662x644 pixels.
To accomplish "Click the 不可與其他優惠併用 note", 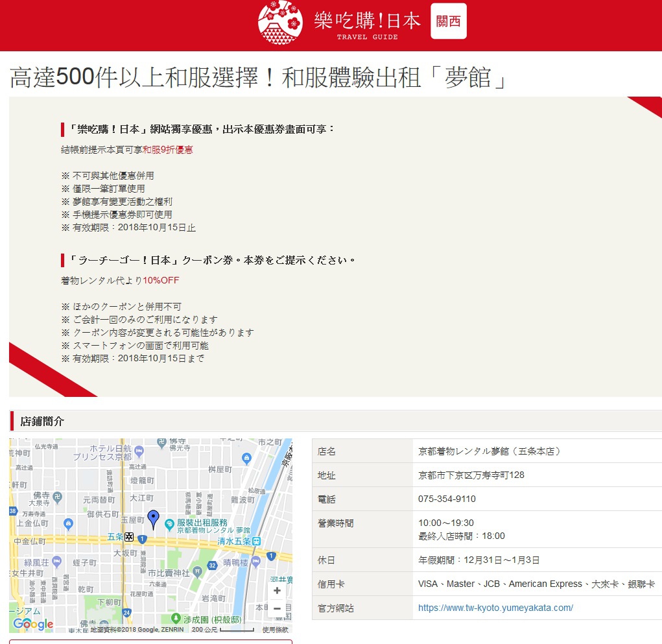I will [x=108, y=176].
